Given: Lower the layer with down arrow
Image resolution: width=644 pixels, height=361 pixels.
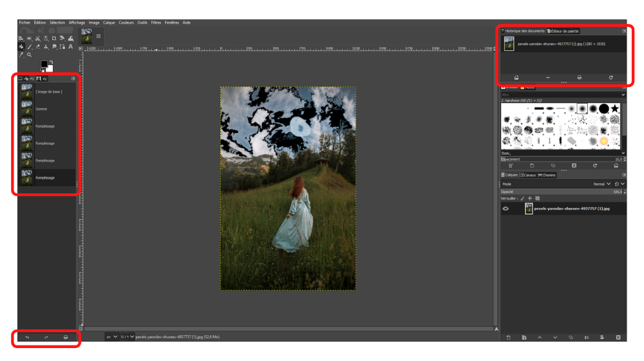Looking at the screenshot, I should pos(555,337).
